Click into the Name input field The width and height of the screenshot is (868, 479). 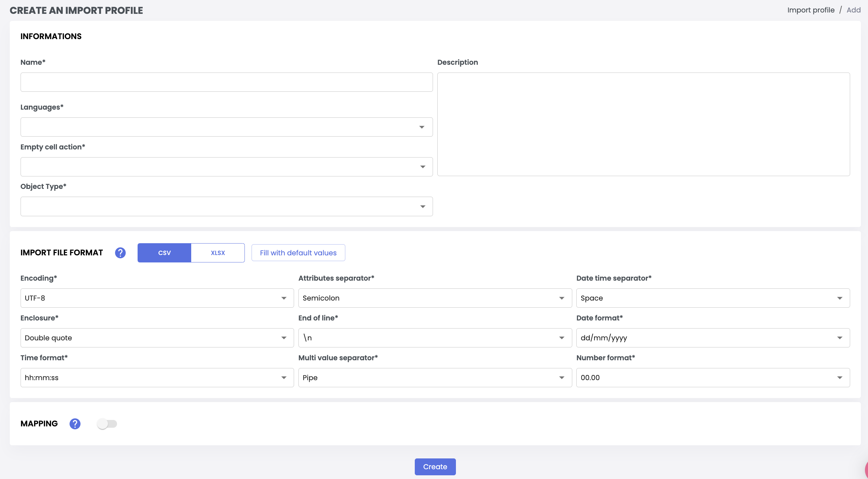pyautogui.click(x=226, y=82)
